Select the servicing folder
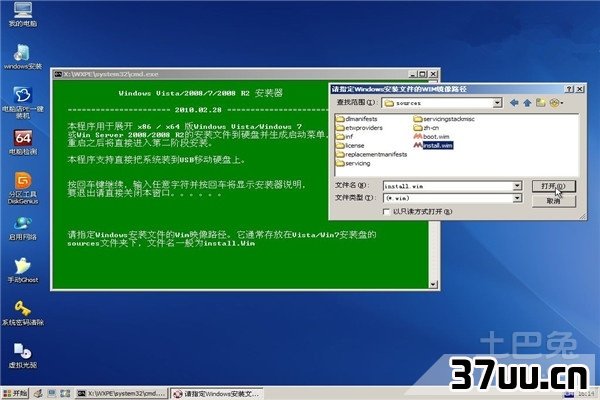 (353, 163)
